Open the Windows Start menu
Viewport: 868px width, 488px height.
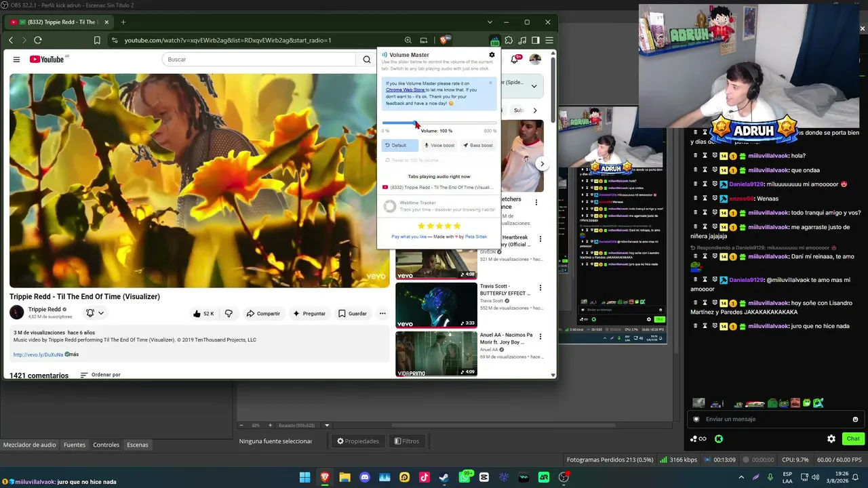tap(305, 477)
